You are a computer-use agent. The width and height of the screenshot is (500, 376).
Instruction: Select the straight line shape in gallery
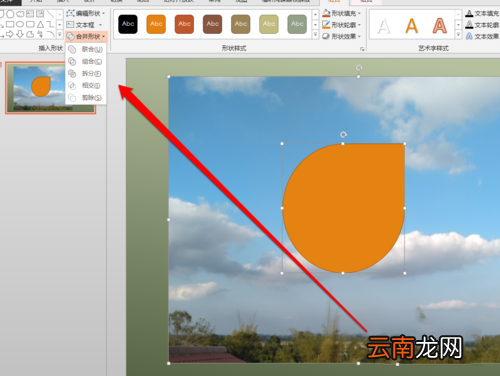coord(50,14)
